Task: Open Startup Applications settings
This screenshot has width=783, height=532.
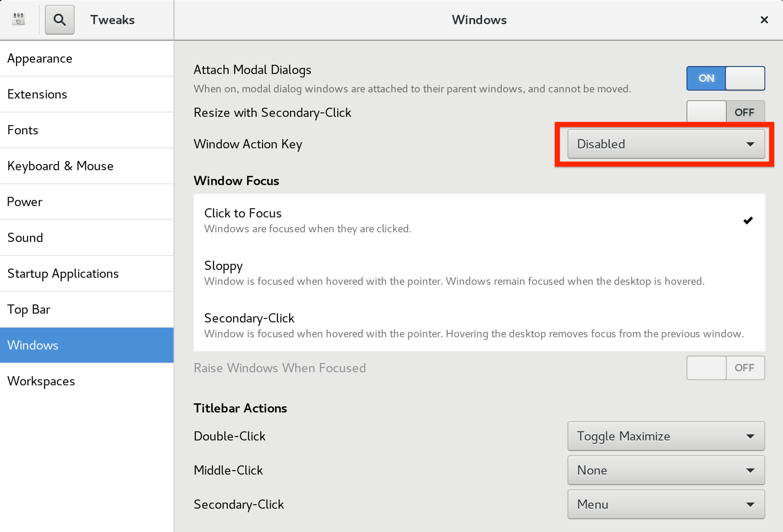Action: tap(63, 273)
